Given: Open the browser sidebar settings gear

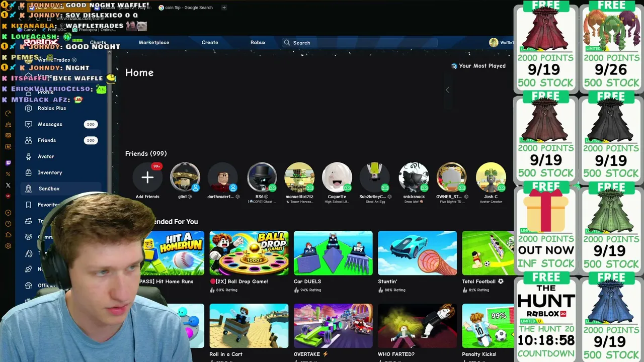Looking at the screenshot, I should 8,246.
